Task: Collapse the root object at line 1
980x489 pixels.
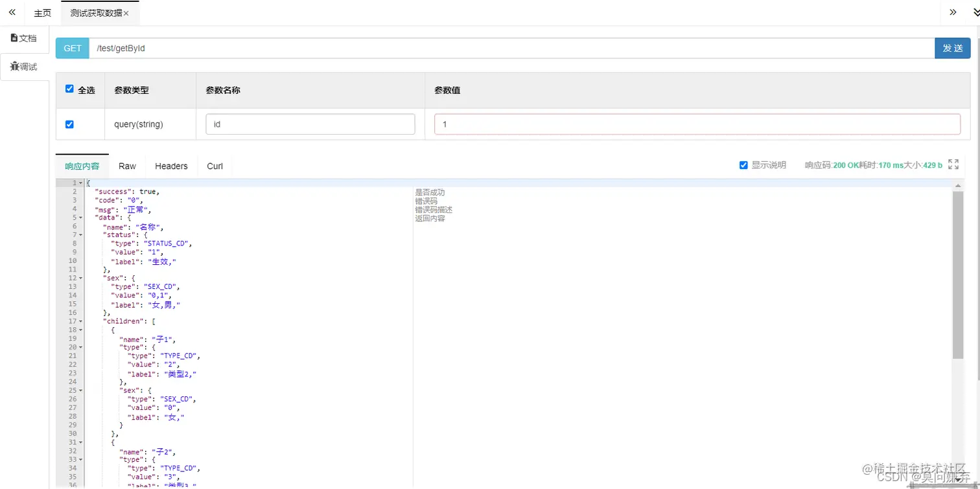Action: click(80, 183)
